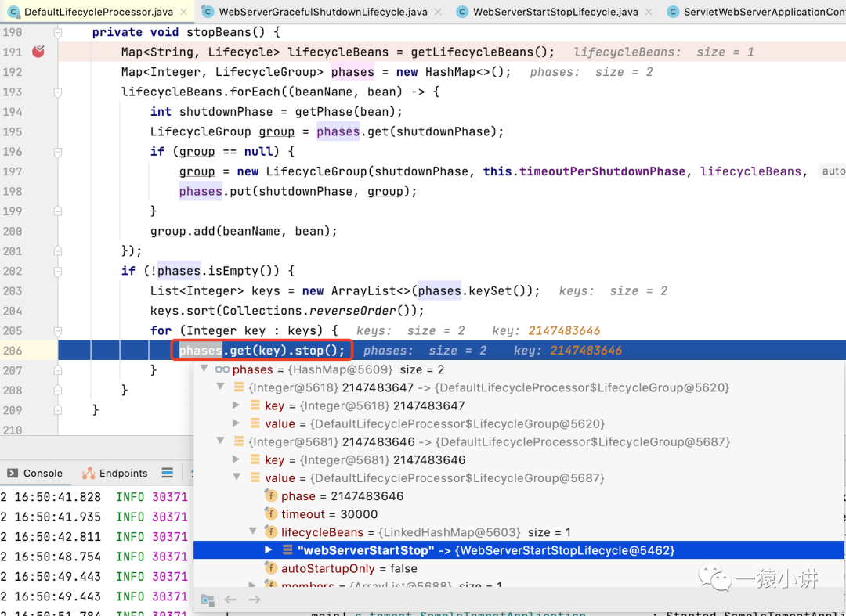Click the icon beside key = Integer@5618
This screenshot has height=616, width=846.
click(x=255, y=405)
